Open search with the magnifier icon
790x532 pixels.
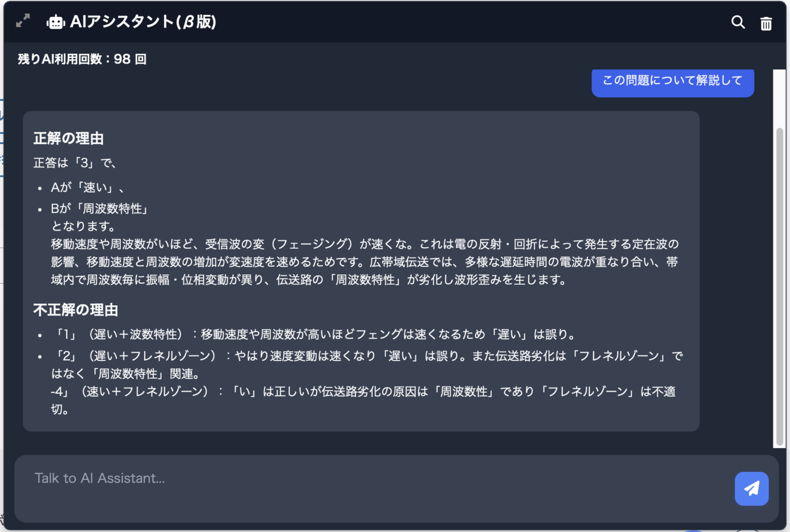(738, 22)
